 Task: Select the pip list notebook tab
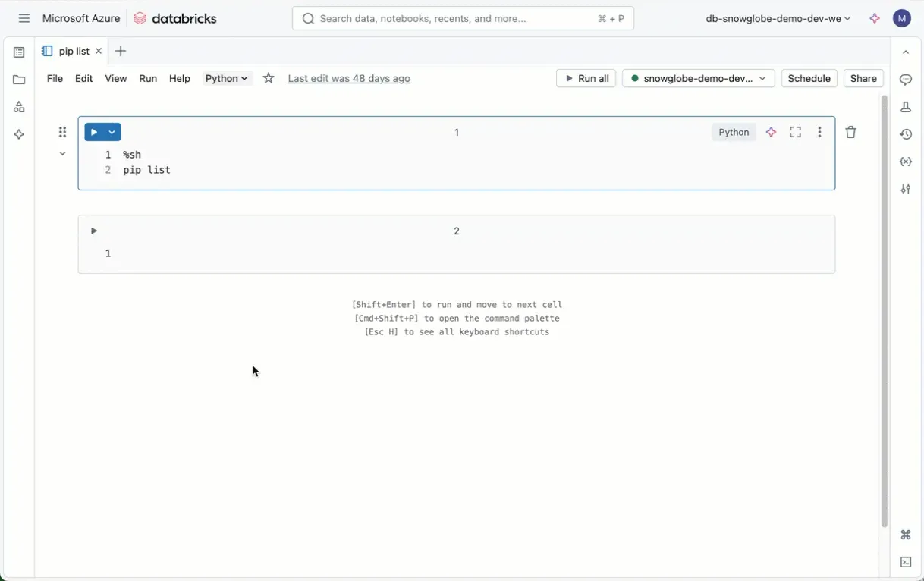click(74, 52)
